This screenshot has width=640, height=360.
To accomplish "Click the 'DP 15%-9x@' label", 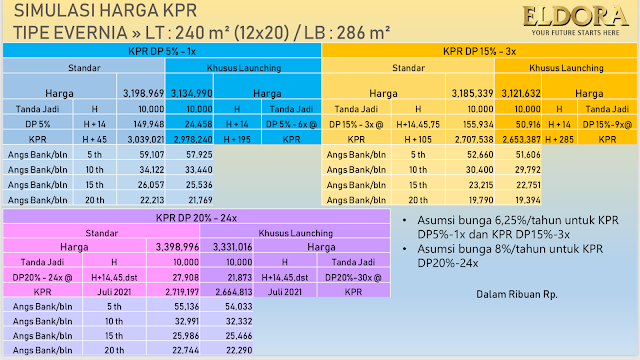I will click(607, 124).
